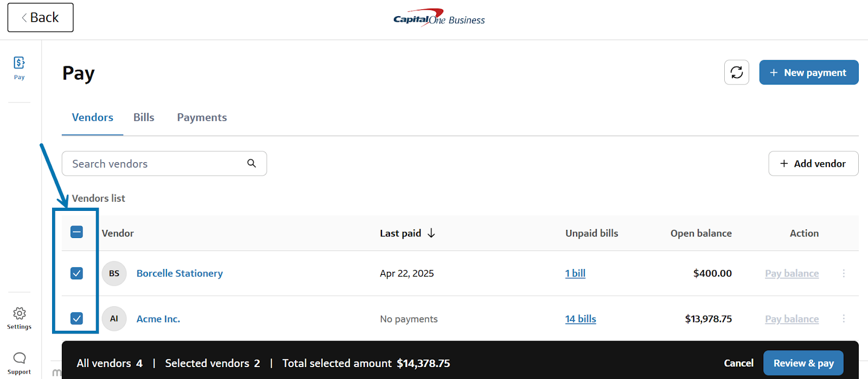The width and height of the screenshot is (868, 379).
Task: Click the BS vendor avatar
Action: (114, 273)
